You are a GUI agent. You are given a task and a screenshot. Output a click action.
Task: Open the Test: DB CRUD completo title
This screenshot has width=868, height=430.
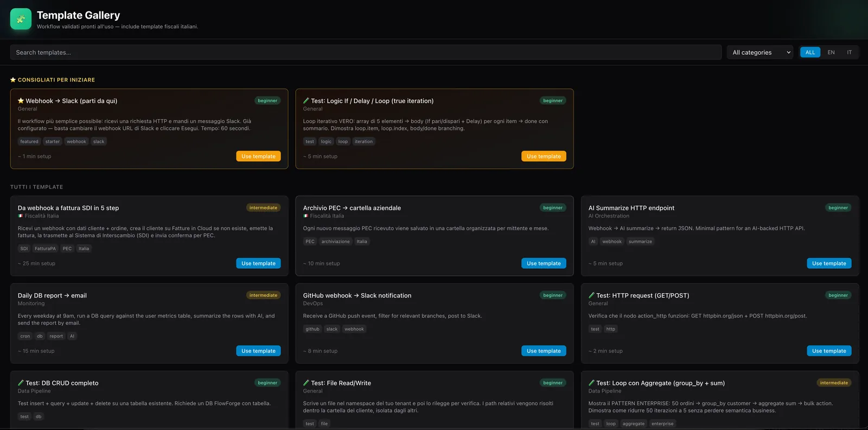click(x=62, y=383)
